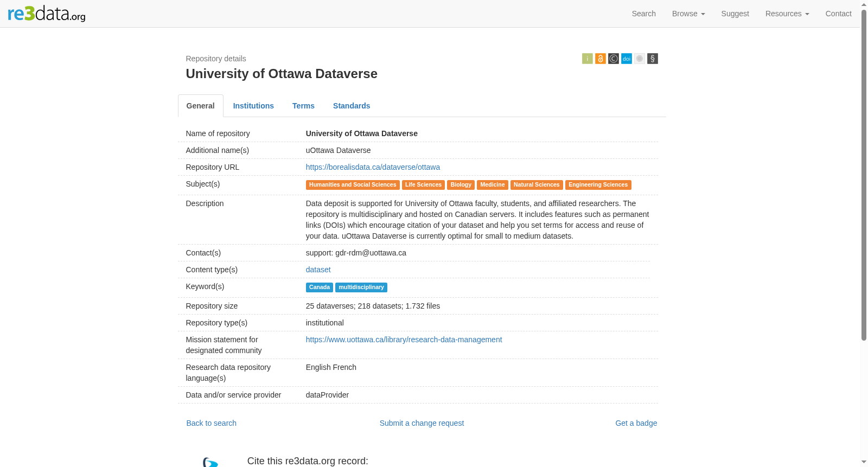
Task: Click the Biology subject tag
Action: 461,185
